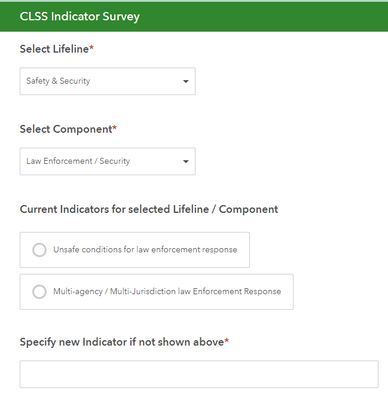This screenshot has height=400, width=388.
Task: Click the 'Select Component' field label
Action: point(66,129)
